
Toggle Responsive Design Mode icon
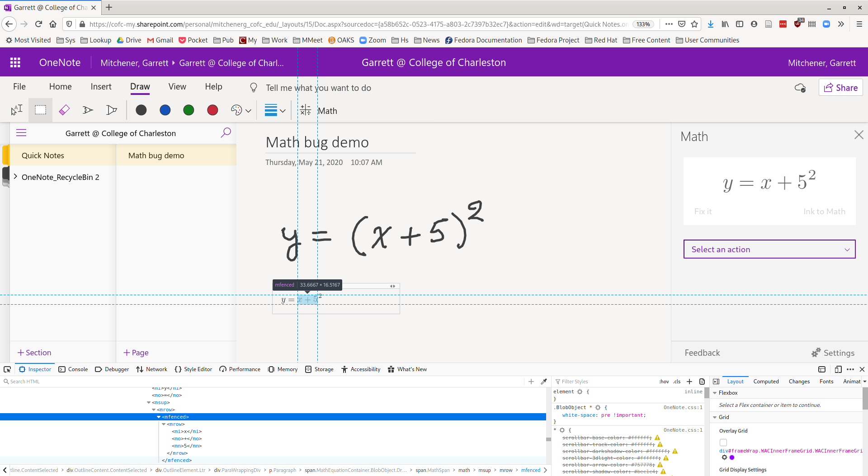(x=838, y=369)
